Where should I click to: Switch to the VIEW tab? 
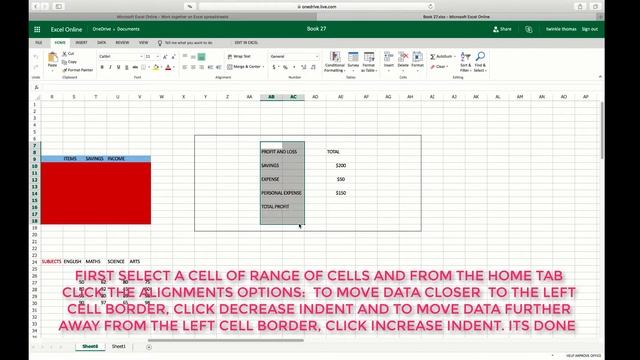143,43
